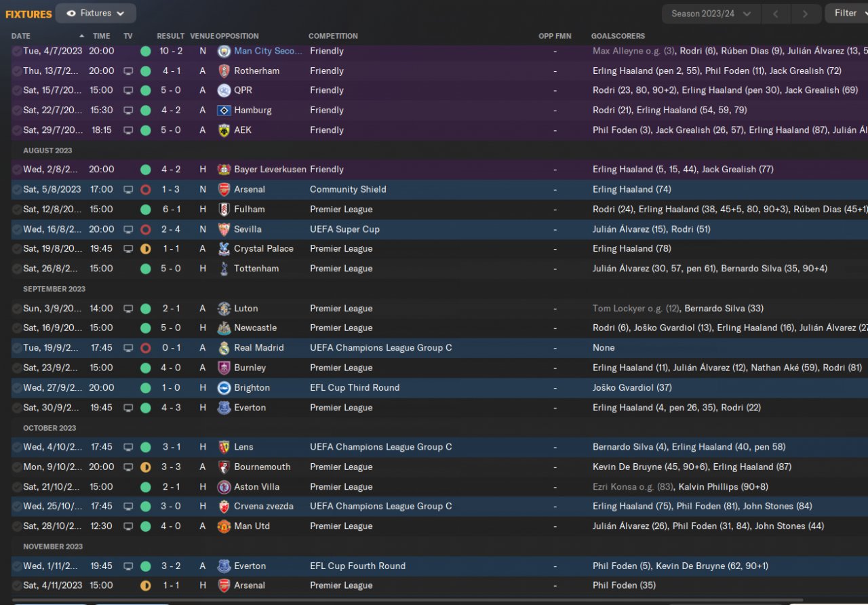Image resolution: width=868 pixels, height=605 pixels.
Task: Open the Season 2023/24 dropdown
Action: (x=711, y=14)
